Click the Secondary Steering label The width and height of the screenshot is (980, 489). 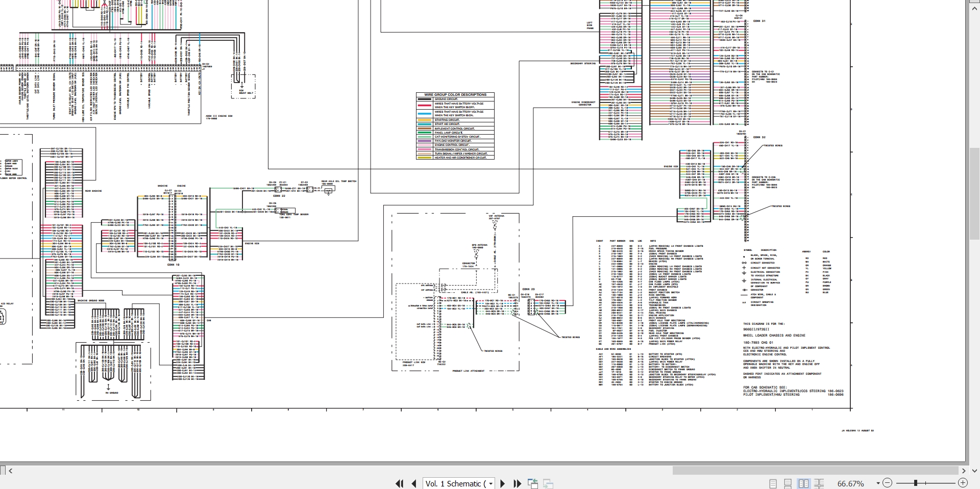(583, 64)
